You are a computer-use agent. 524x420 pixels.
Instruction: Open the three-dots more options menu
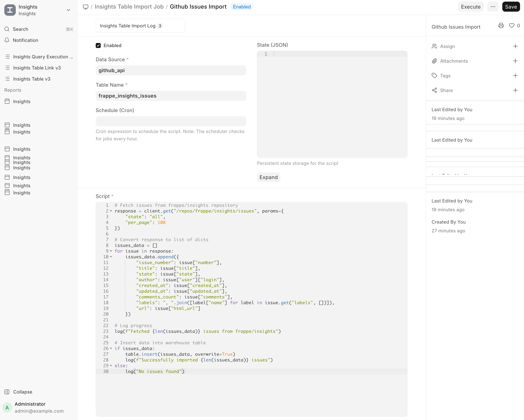(x=493, y=7)
